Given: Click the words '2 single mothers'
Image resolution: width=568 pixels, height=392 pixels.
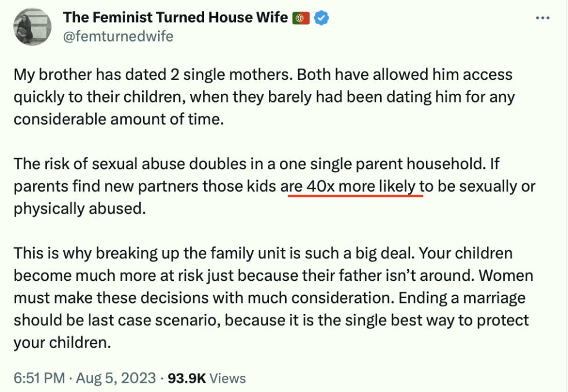Looking at the screenshot, I should point(231,75).
